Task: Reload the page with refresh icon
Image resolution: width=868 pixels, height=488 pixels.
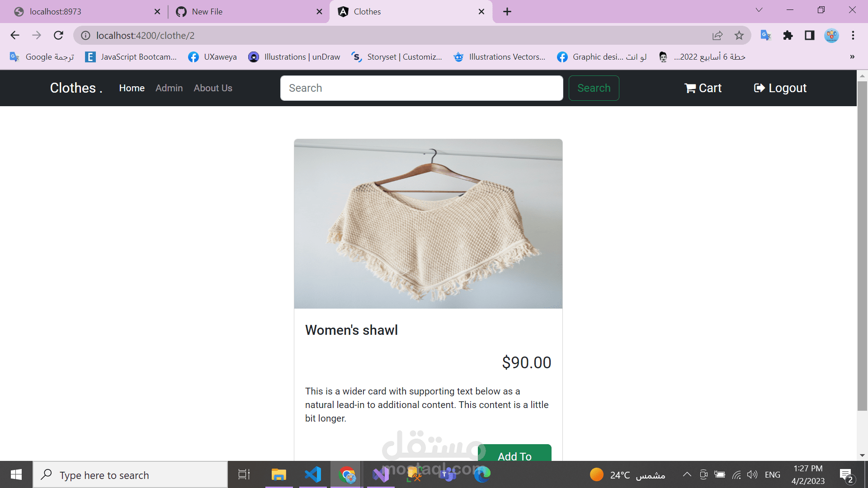Action: [x=58, y=35]
